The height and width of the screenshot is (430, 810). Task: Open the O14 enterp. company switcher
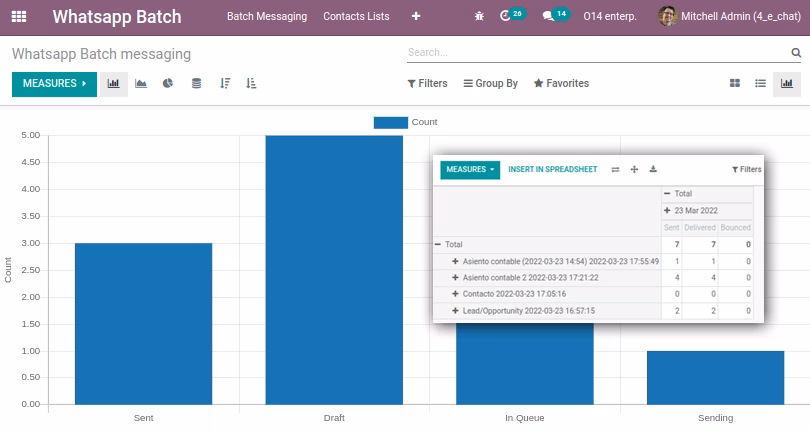point(610,17)
